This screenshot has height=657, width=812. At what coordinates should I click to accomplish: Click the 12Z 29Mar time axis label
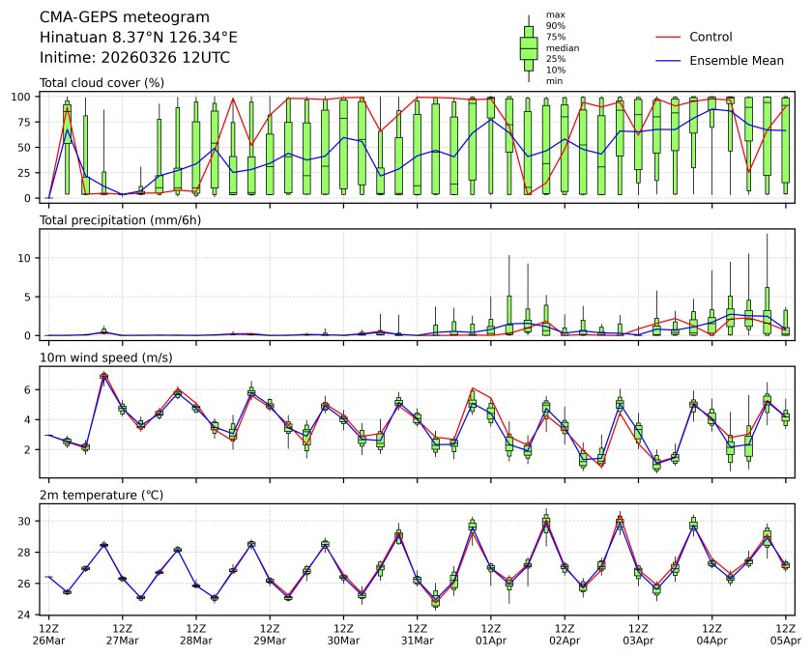[x=270, y=634]
